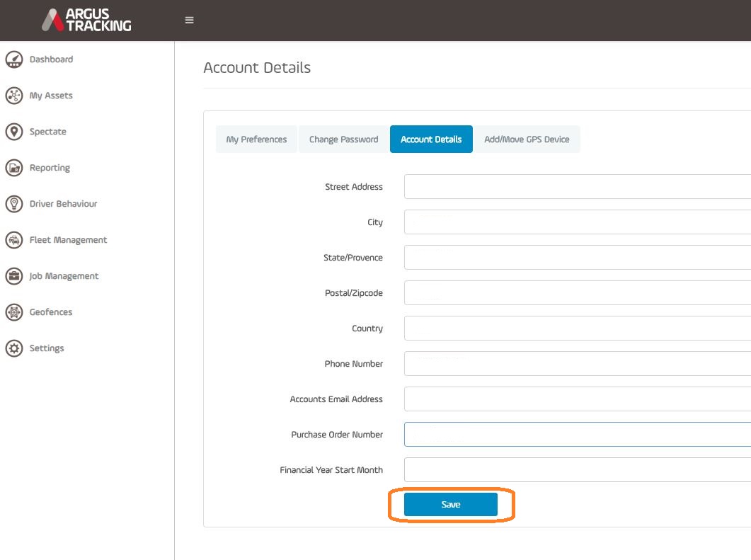The height and width of the screenshot is (560, 751).
Task: Click the City label
Action: click(x=375, y=222)
